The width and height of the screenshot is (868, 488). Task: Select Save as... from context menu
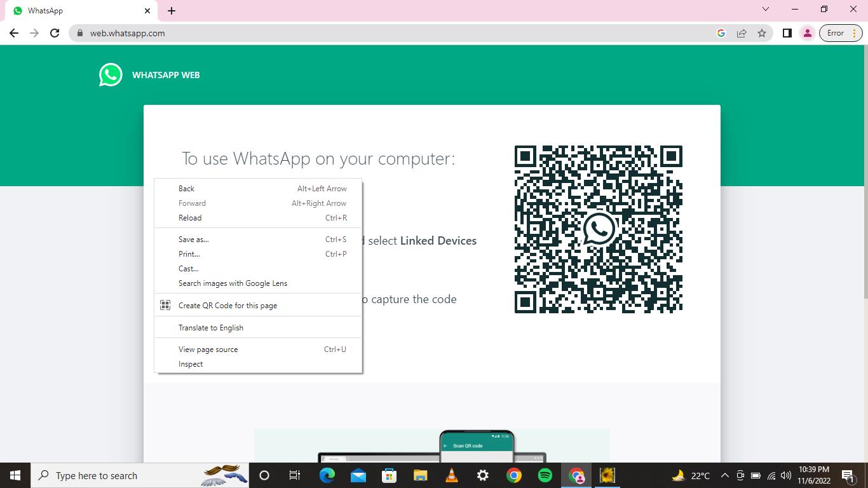[194, 240]
